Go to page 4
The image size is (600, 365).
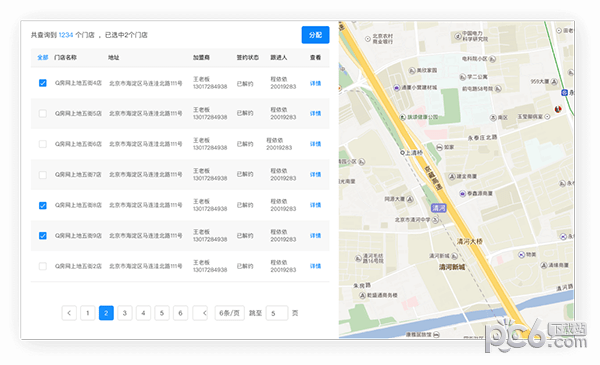coord(143,313)
